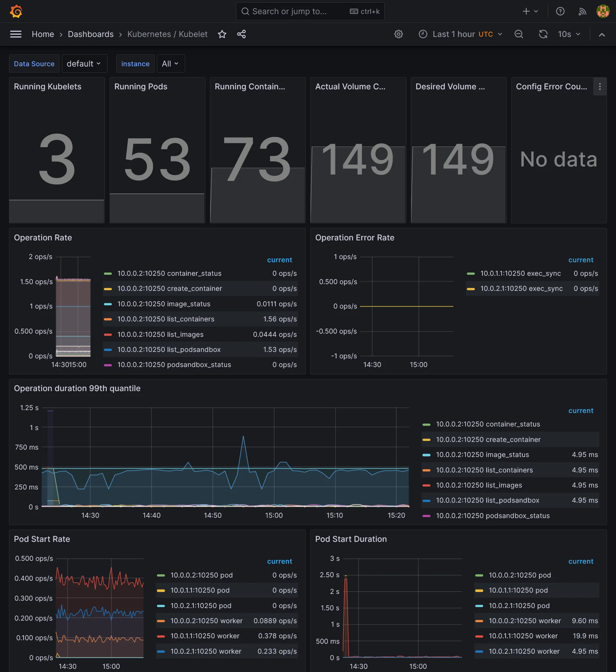Star the Kubelet dashboard as favorite

[x=222, y=34]
